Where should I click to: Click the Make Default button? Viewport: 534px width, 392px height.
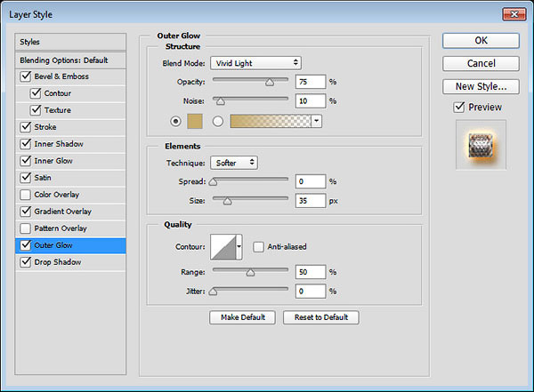coord(242,317)
